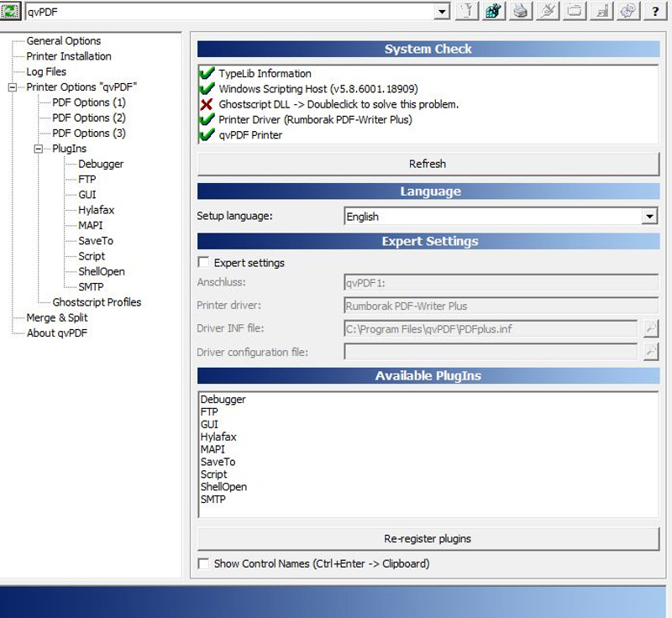The width and height of the screenshot is (672, 618).
Task: Click browse icon for Driver configuration file
Action: coord(651,352)
